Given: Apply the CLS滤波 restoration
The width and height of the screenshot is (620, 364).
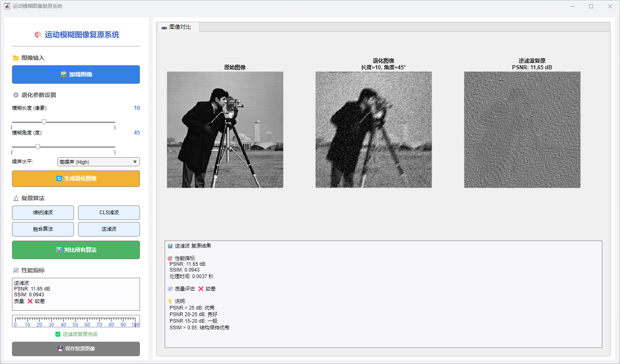Looking at the screenshot, I should pos(109,213).
